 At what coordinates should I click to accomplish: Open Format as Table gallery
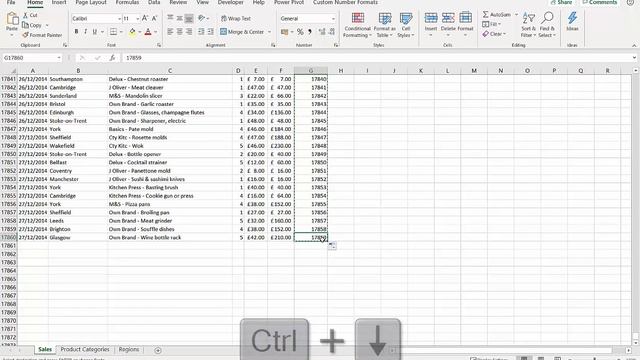384,25
